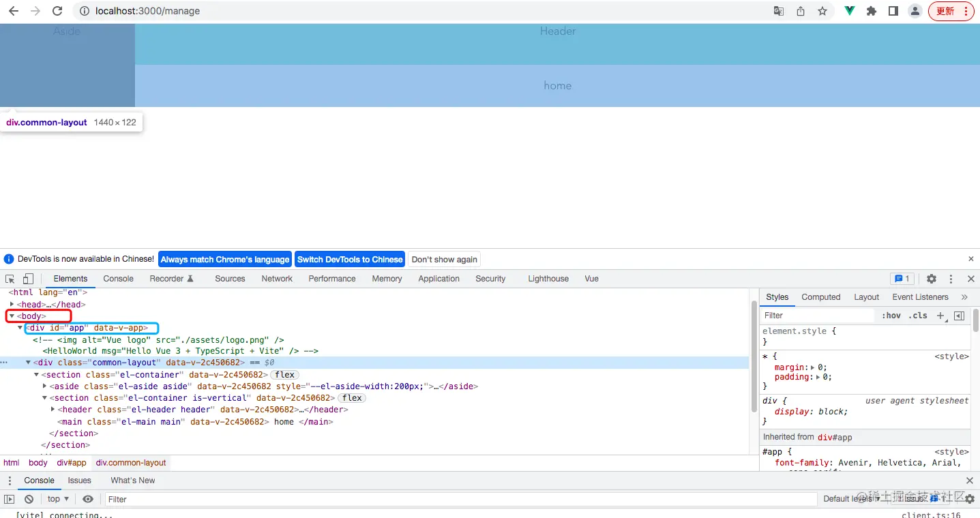The width and height of the screenshot is (980, 518).
Task: Open the Network tab
Action: [277, 279]
